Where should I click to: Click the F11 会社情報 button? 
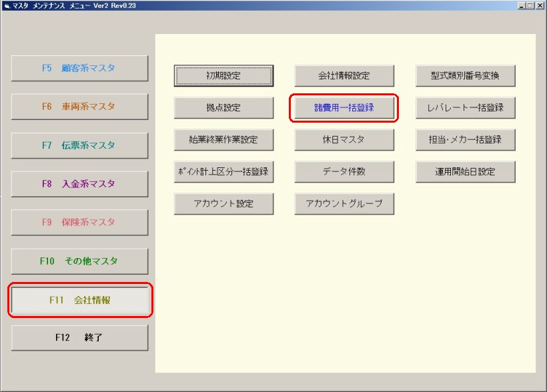(79, 300)
